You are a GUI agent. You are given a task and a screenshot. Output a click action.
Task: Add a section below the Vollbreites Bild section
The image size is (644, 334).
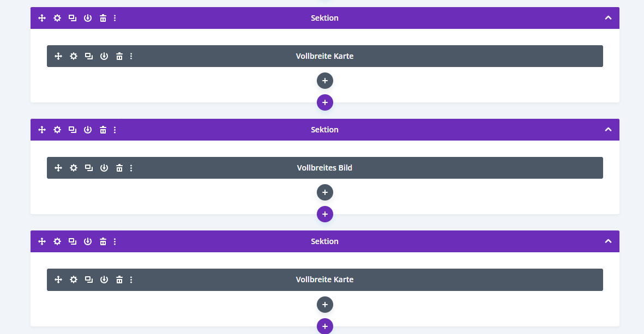[x=325, y=214]
